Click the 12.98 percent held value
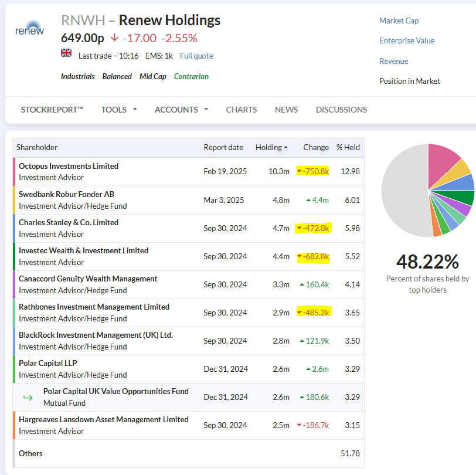Screen dimensions: 476x475 pos(351,171)
